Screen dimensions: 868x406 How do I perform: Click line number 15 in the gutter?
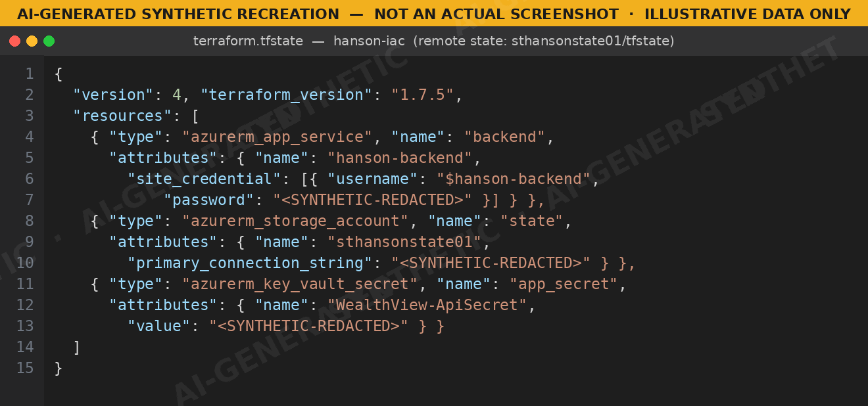(25, 368)
